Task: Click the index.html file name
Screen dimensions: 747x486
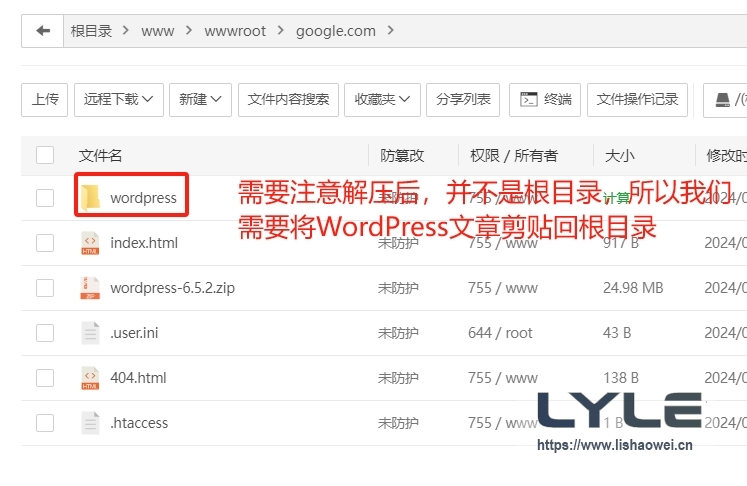Action: point(144,243)
